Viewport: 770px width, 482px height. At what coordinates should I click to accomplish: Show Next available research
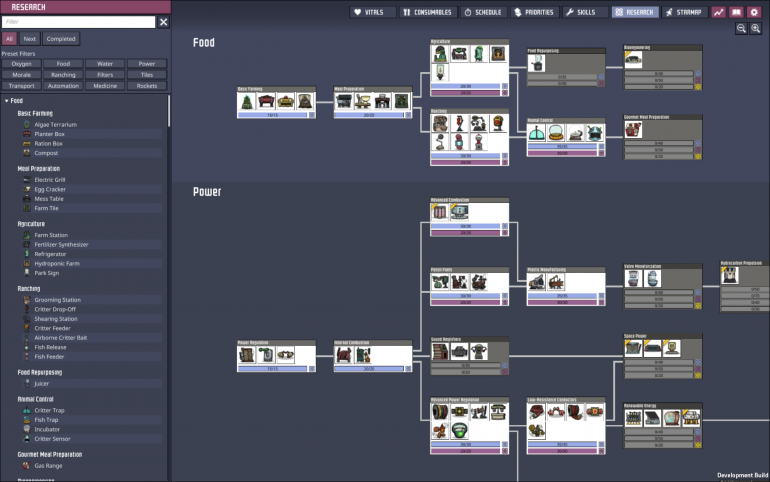click(29, 39)
